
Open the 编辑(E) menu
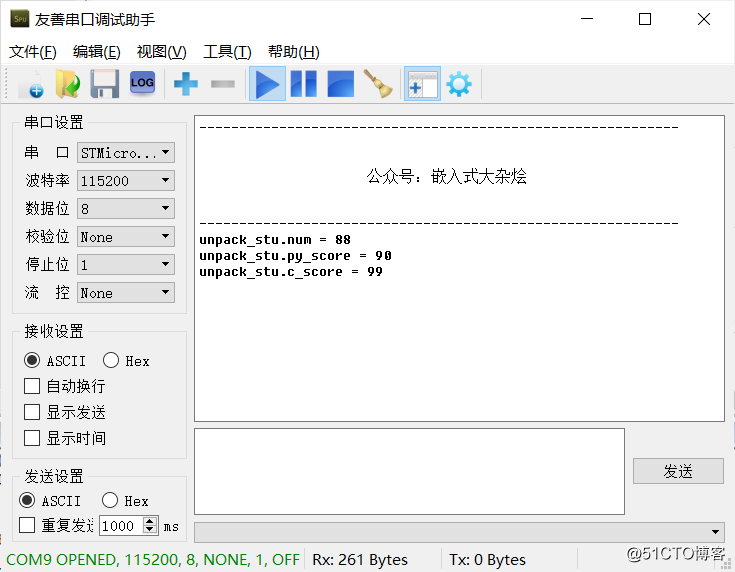[97, 52]
